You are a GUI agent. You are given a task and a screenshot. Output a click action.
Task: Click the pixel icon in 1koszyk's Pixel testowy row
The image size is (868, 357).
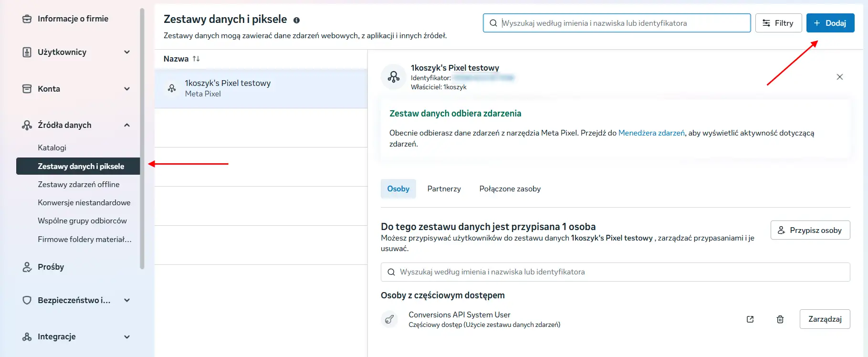pyautogui.click(x=172, y=88)
